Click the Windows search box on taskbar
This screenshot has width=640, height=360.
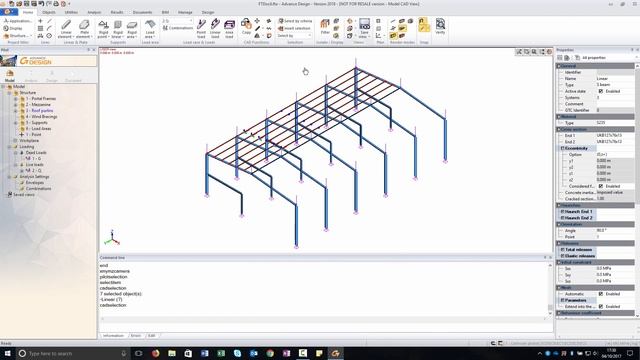[72, 353]
